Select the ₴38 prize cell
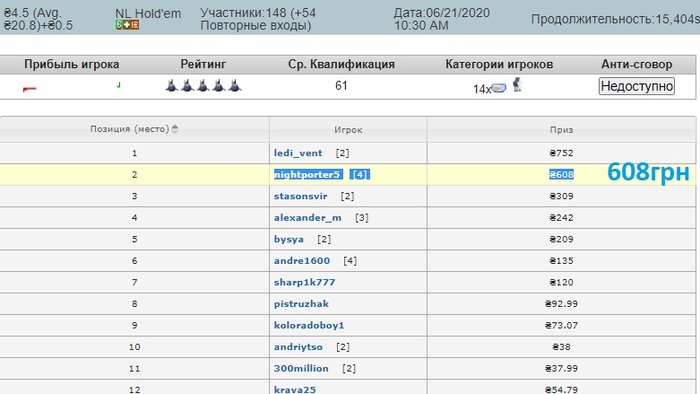 point(561,347)
